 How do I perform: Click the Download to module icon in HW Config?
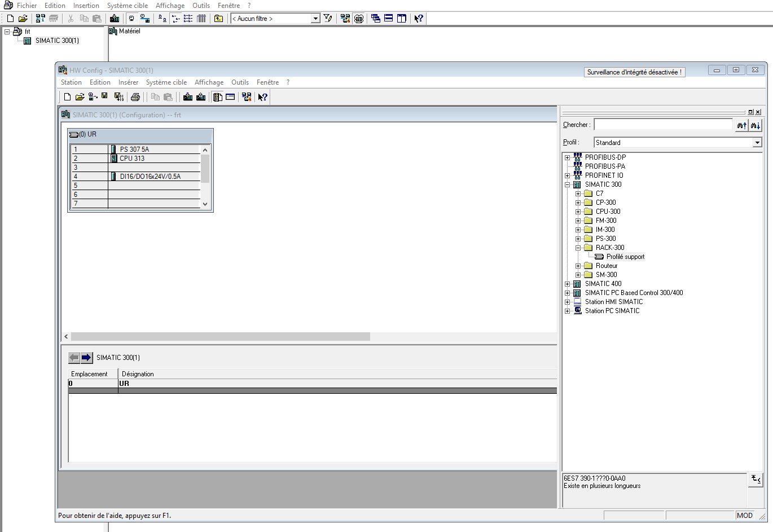click(x=188, y=97)
